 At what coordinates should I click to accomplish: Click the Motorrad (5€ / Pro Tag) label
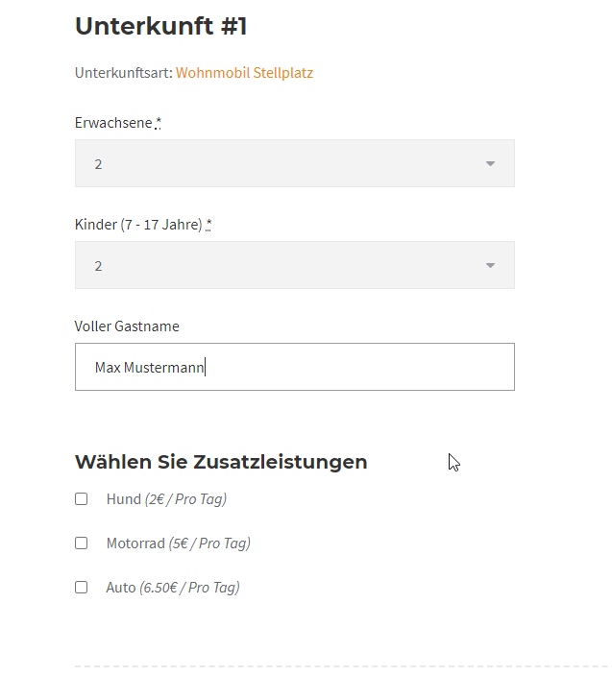click(x=178, y=543)
